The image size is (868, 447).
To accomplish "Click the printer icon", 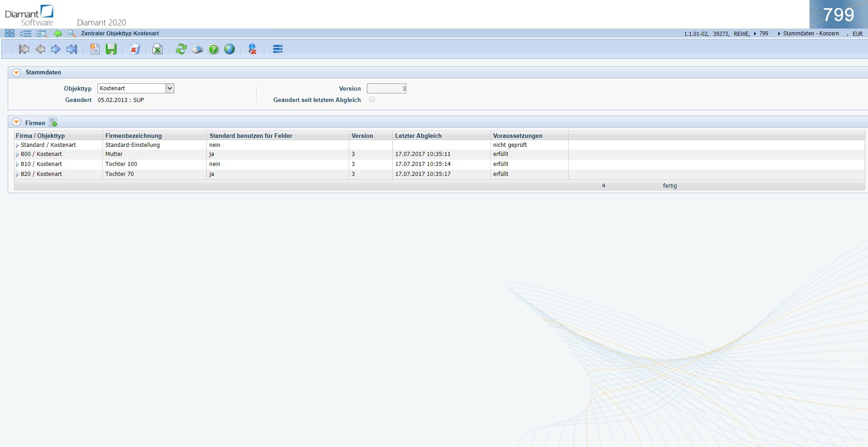I will pyautogui.click(x=197, y=49).
